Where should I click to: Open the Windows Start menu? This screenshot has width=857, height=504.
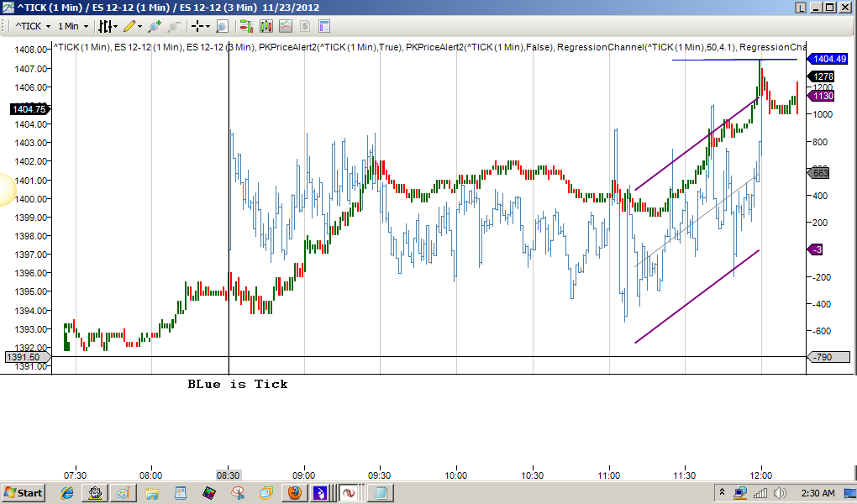[x=23, y=493]
